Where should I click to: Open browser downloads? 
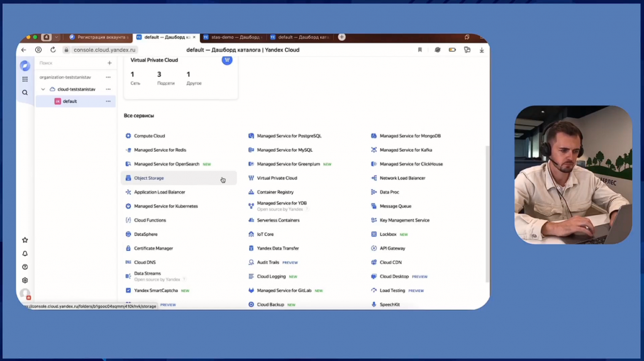[x=482, y=50]
